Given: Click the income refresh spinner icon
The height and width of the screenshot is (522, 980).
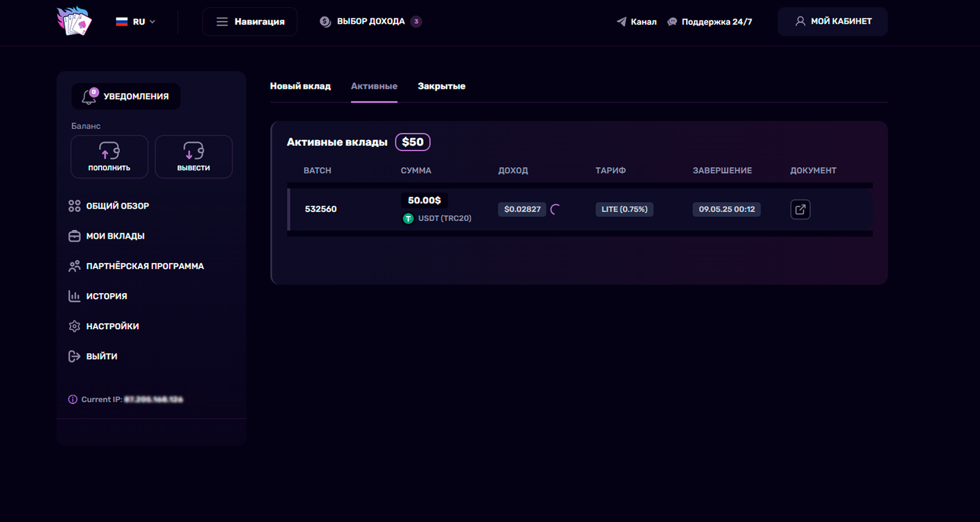Looking at the screenshot, I should coord(555,209).
